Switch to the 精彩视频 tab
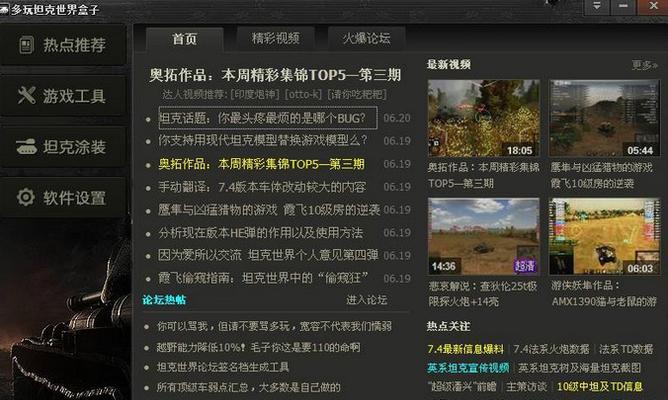Viewport: 668px width, 400px height. point(276,38)
